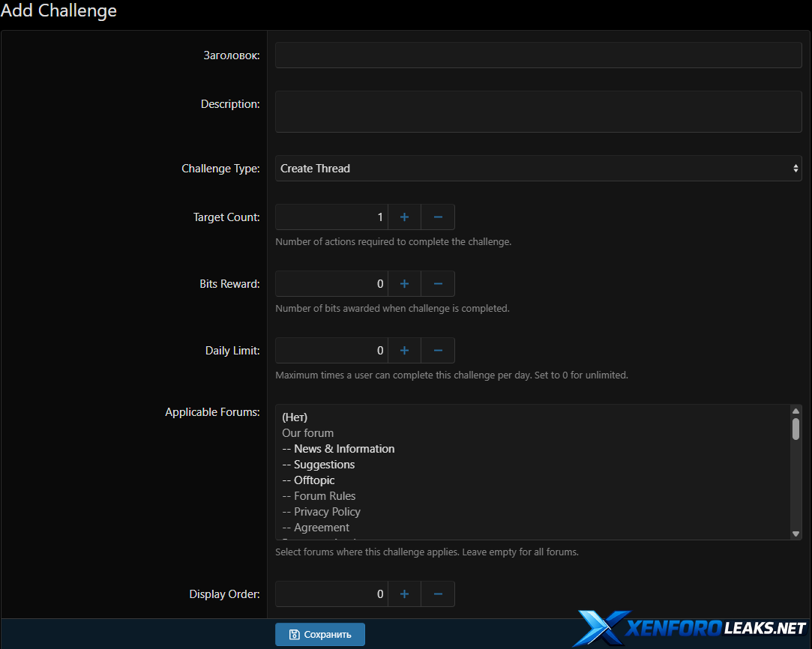Screen dimensions: 812x649
Task: Raise Display Order using plus icon
Action: click(404, 594)
